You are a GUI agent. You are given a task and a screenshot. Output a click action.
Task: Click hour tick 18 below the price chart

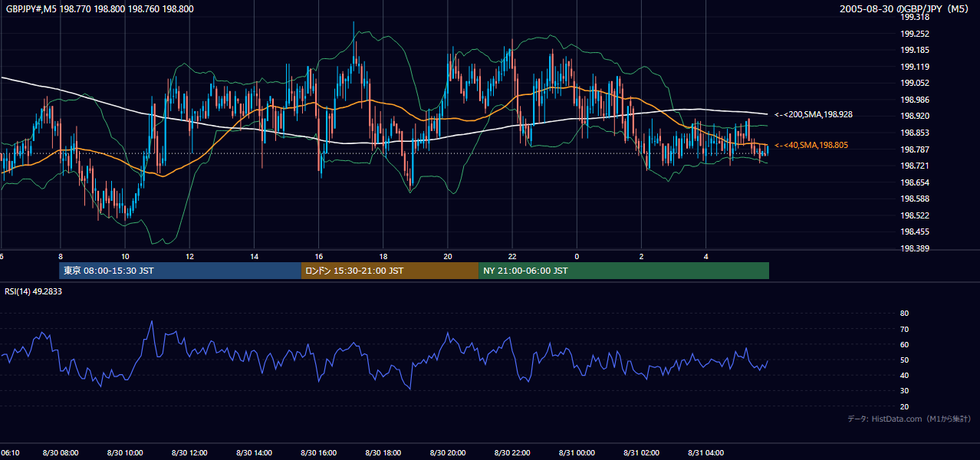click(x=383, y=257)
